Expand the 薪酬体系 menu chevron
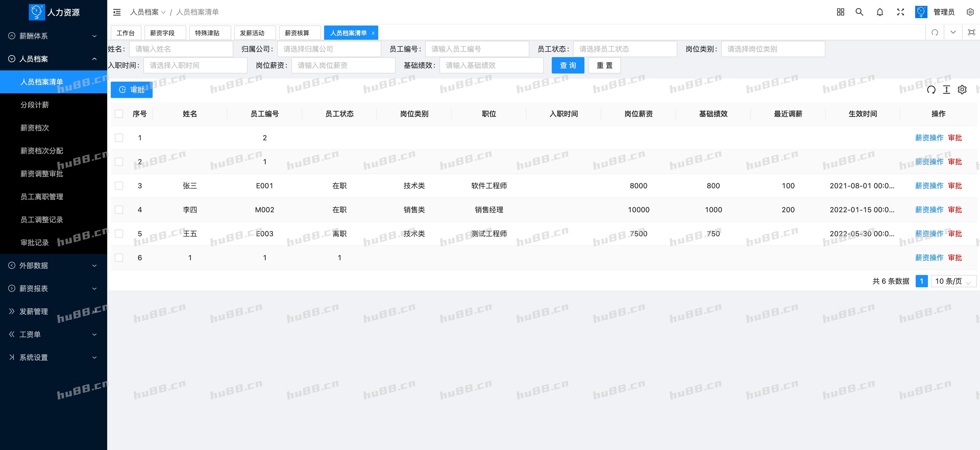The width and height of the screenshot is (980, 450). (x=94, y=36)
